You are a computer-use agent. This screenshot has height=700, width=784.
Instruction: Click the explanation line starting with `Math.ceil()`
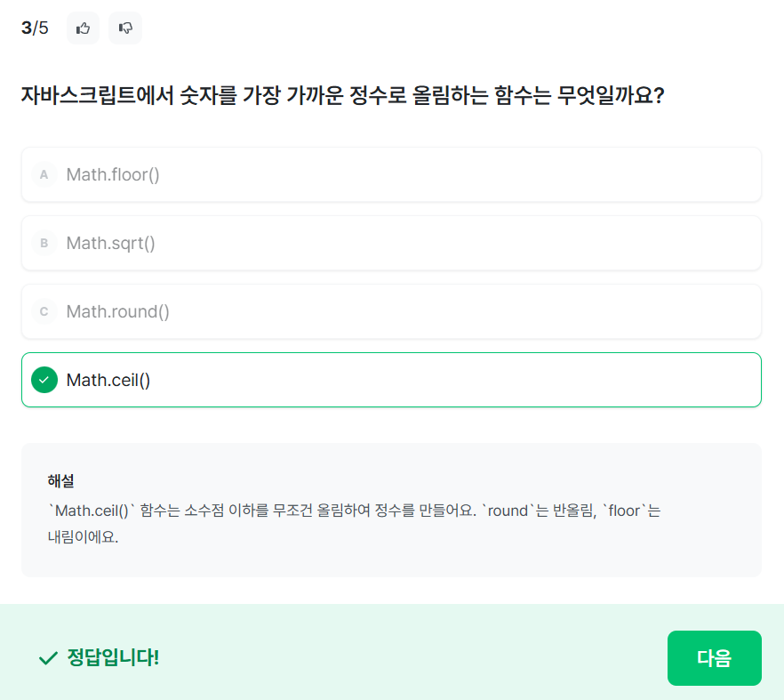coord(354,511)
